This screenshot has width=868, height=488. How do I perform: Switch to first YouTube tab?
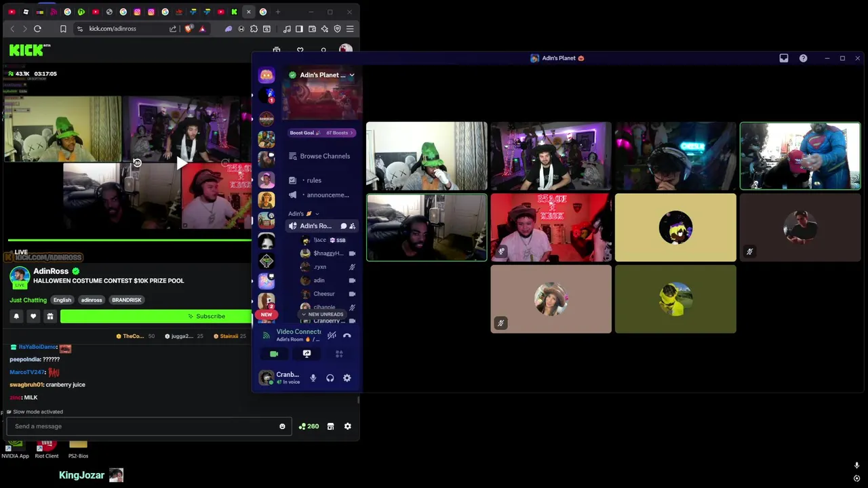(12, 12)
